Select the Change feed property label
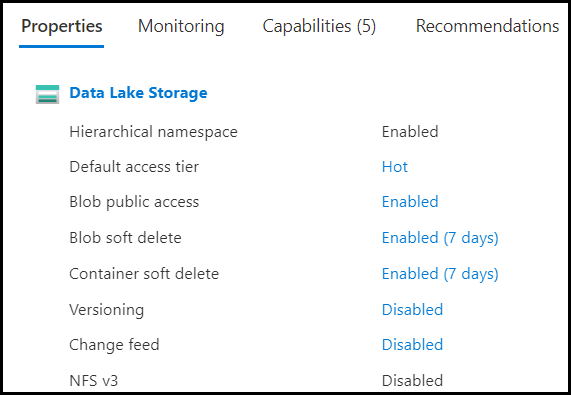Screen dimensions: 571x395 click(114, 345)
